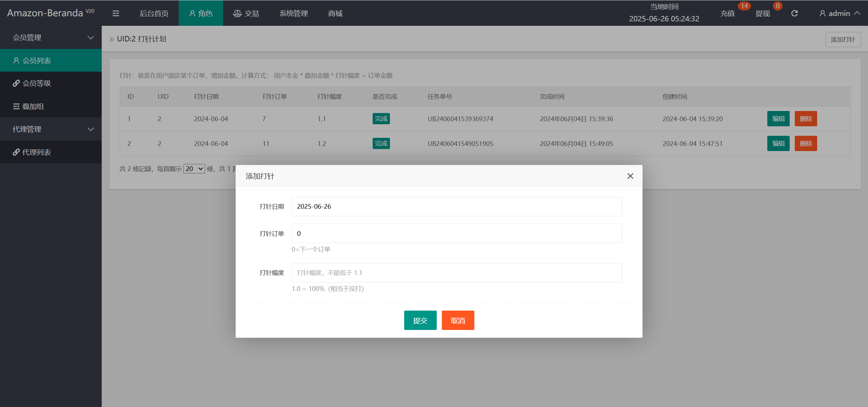Click the refresh icon in top bar
Viewport: 868px width, 407px height.
[794, 13]
